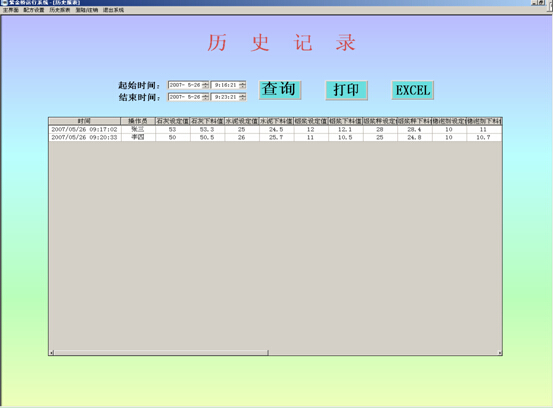The height and width of the screenshot is (408, 553).
Task: Select the 退出系统 menu item
Action: [113, 10]
